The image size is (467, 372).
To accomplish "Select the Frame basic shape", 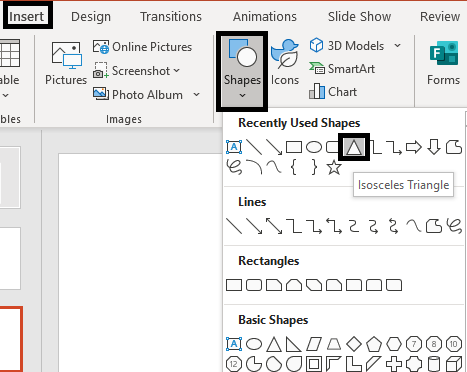I will tap(314, 364).
